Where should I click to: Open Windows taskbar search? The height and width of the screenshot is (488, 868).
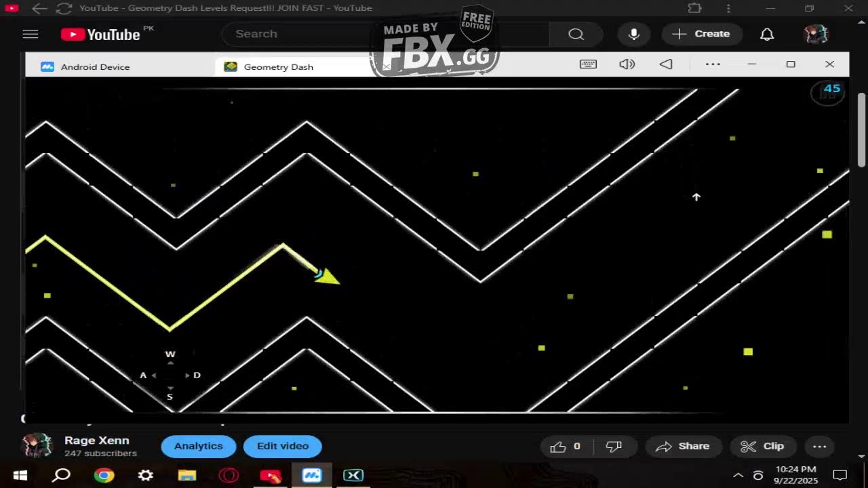point(62,475)
